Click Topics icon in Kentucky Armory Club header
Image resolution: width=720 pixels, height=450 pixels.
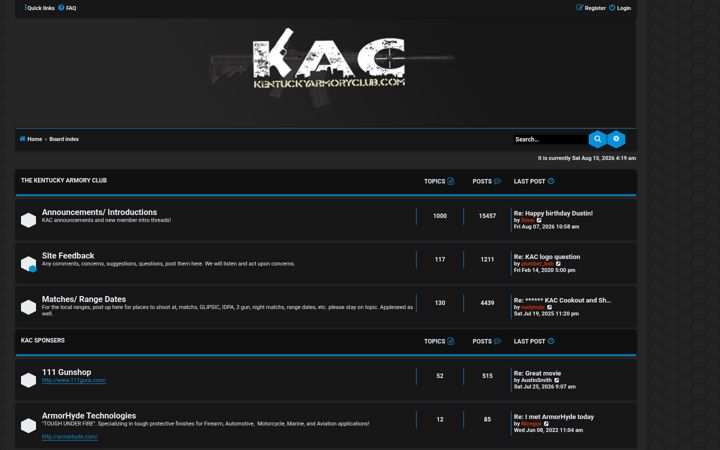click(450, 181)
